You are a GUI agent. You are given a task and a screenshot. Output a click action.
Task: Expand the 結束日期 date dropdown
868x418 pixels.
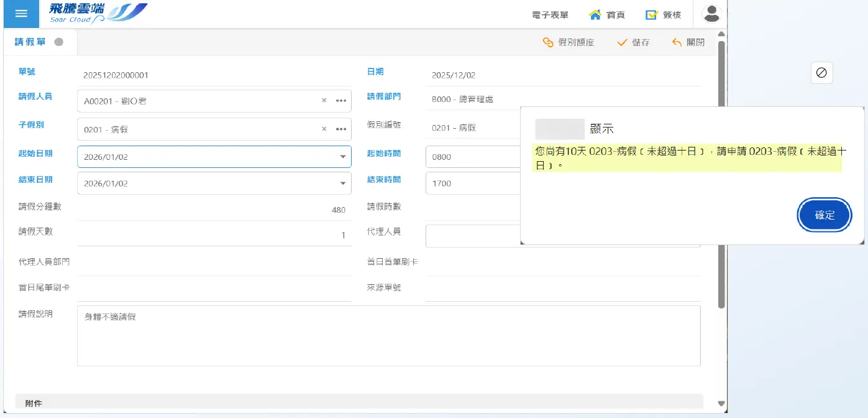(x=342, y=183)
